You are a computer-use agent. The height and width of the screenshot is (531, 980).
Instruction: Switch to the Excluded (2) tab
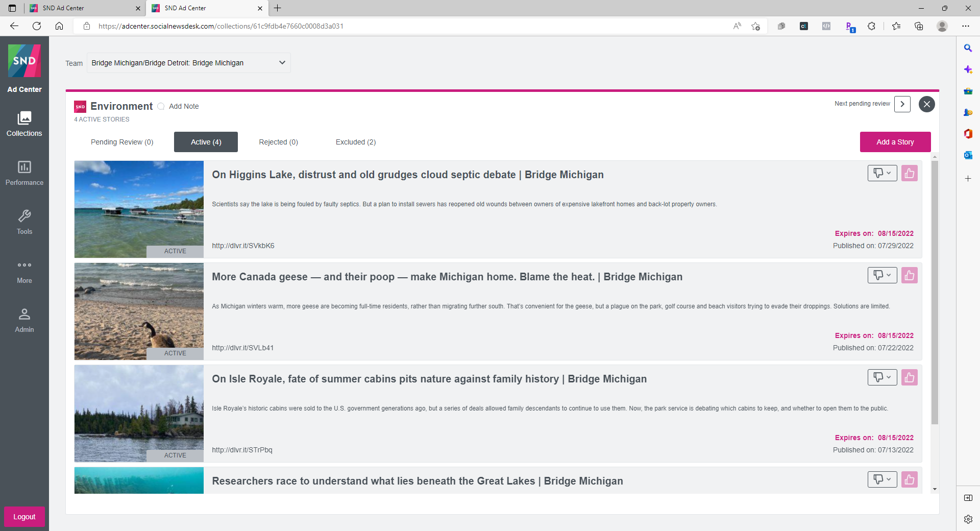(356, 142)
